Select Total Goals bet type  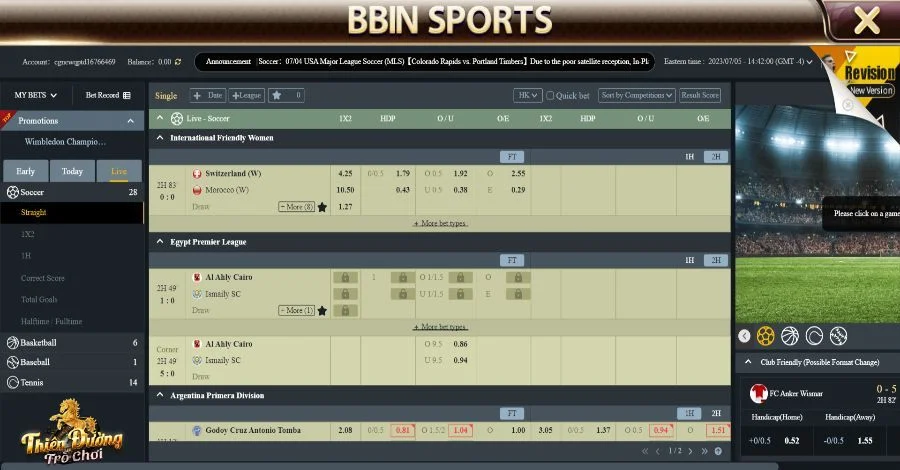(39, 300)
